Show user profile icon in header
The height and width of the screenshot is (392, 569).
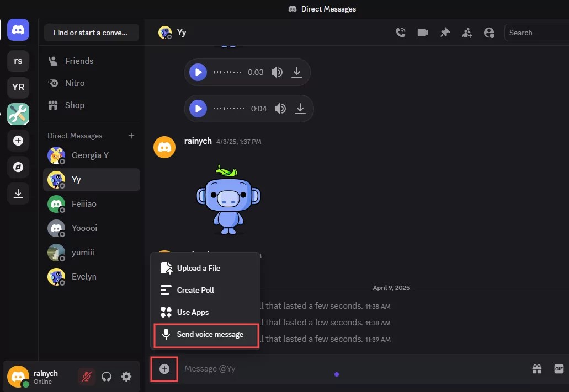click(x=489, y=33)
